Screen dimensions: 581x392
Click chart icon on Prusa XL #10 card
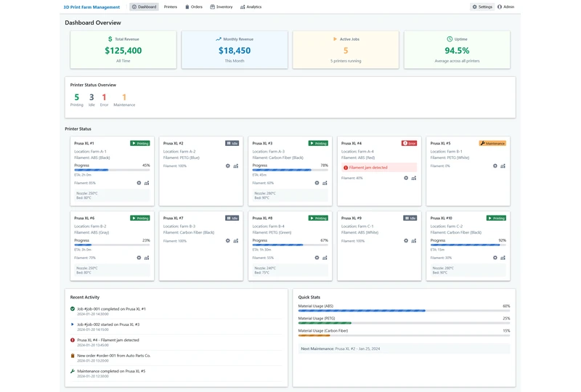[503, 258]
